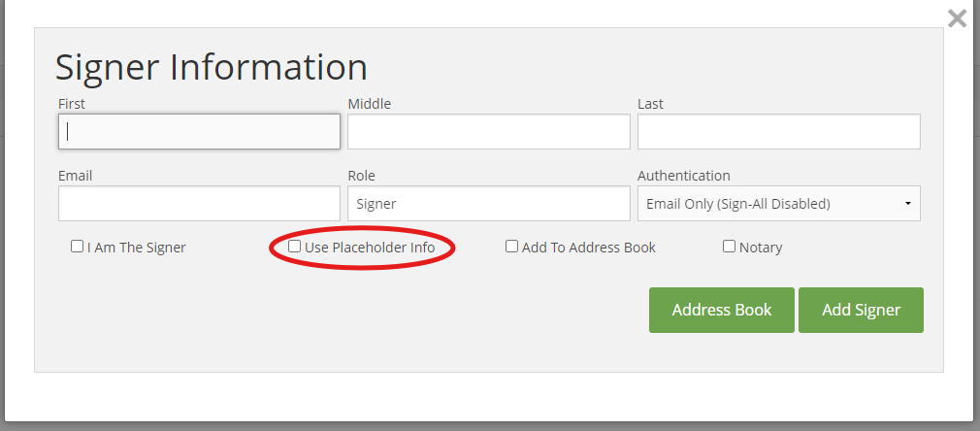
Task: Click the 'Authentication' field label
Action: [684, 176]
